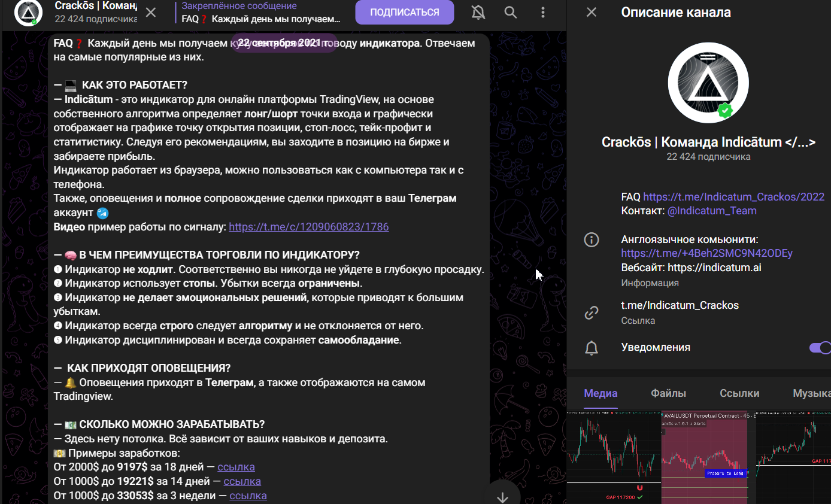The image size is (831, 504).
Task: Click the Вебсайт https://indicatum.ai text
Action: point(691,268)
